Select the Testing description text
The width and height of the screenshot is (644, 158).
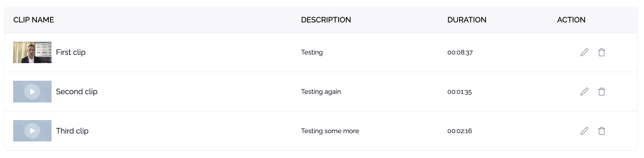(312, 52)
